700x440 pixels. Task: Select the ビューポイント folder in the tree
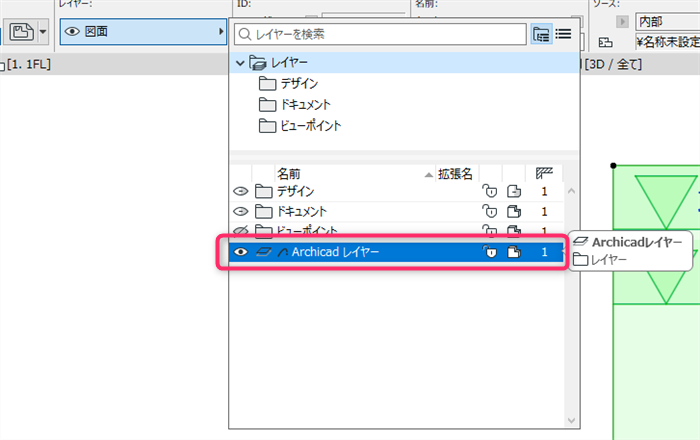(300, 125)
